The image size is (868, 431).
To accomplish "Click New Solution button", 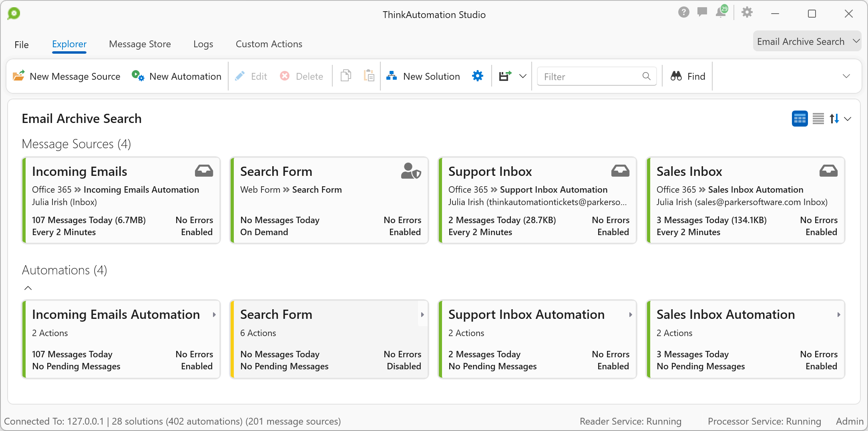I will point(423,76).
